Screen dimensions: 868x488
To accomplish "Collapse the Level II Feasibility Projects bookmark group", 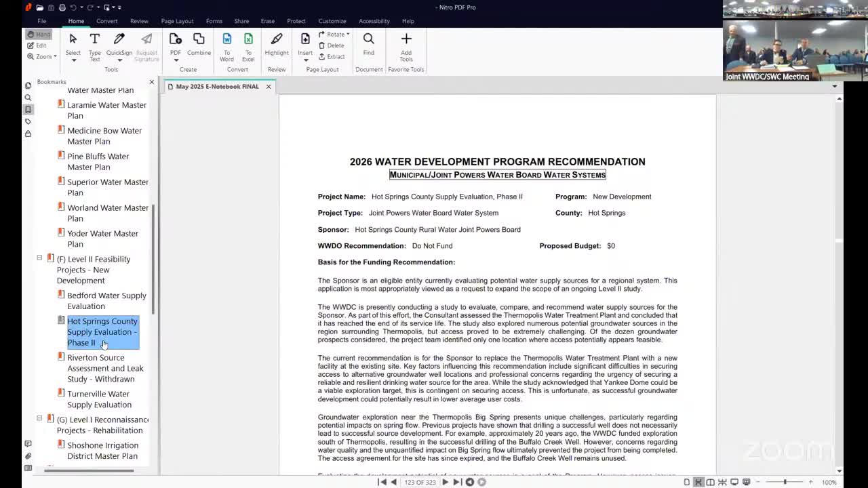I will click(x=39, y=258).
